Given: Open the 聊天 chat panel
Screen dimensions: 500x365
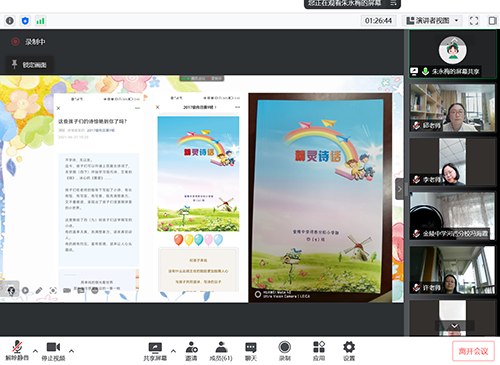Looking at the screenshot, I should pos(251,351).
